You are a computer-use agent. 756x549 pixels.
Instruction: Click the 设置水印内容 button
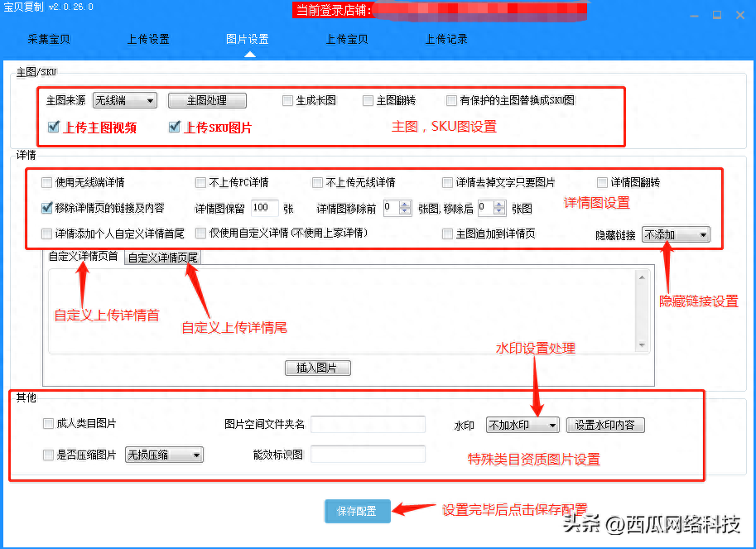click(x=604, y=425)
